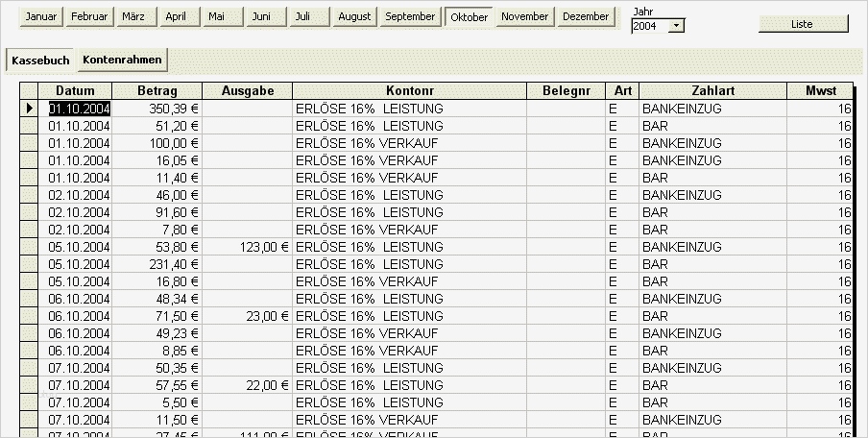Image resolution: width=868 pixels, height=438 pixels.
Task: Click the amount 49,23 € cell
Action: click(x=157, y=333)
